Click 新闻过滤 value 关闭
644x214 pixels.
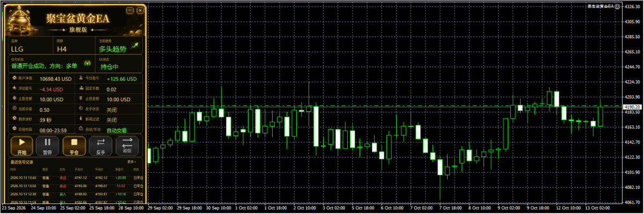pyautogui.click(x=111, y=120)
